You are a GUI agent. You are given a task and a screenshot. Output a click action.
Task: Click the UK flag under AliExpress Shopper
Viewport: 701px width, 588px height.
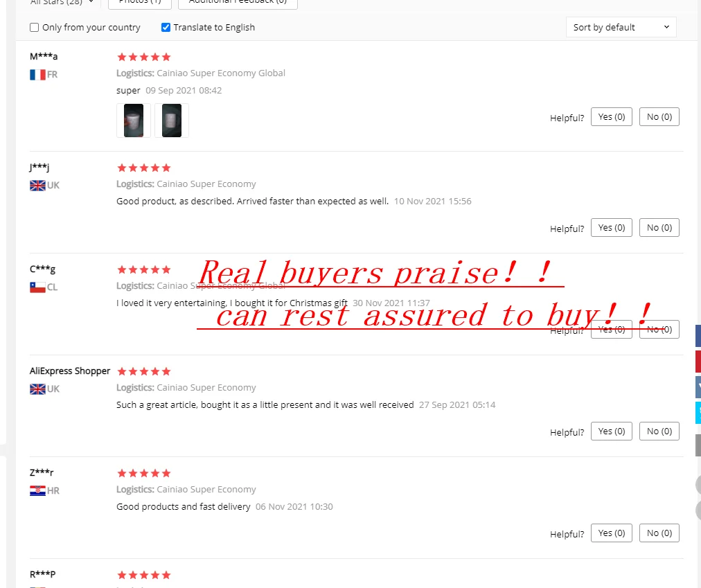pyautogui.click(x=37, y=389)
